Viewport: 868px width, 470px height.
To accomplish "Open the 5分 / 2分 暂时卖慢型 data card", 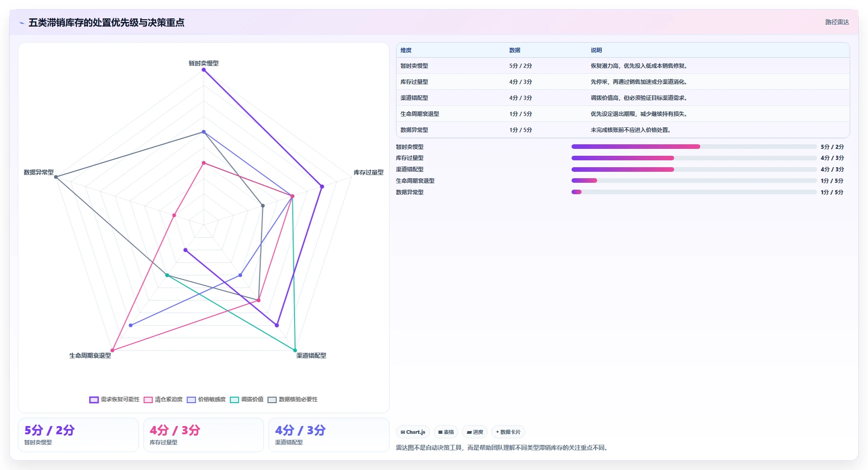I will (x=78, y=435).
